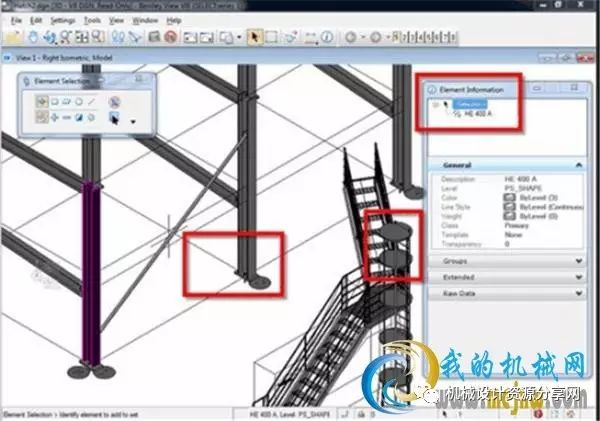Pick the Circle selection method icon

pos(79,101)
